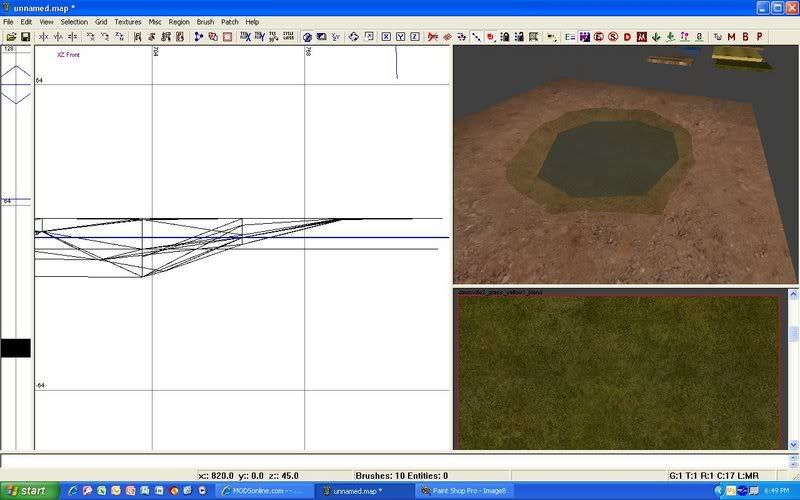The height and width of the screenshot is (500, 800).
Task: Click the red P toolbar icon
Action: [x=759, y=37]
